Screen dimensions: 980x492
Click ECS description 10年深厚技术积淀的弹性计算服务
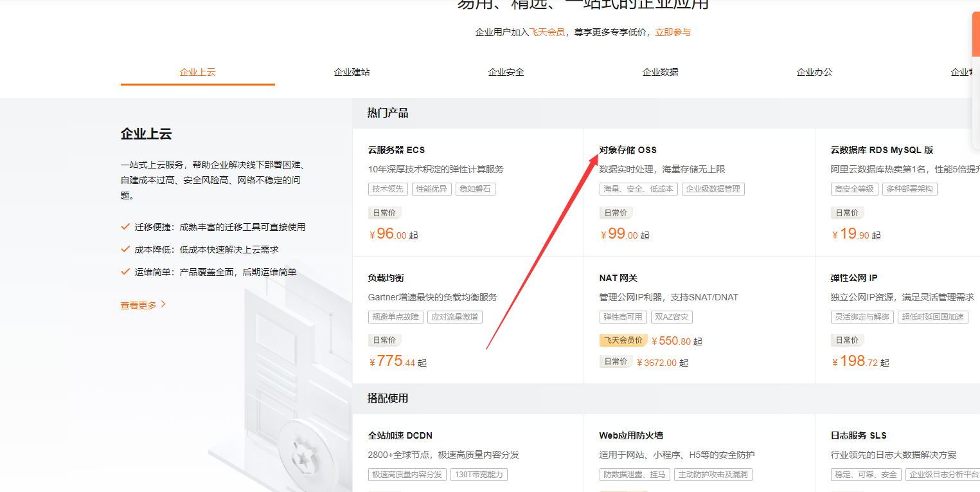pos(436,169)
